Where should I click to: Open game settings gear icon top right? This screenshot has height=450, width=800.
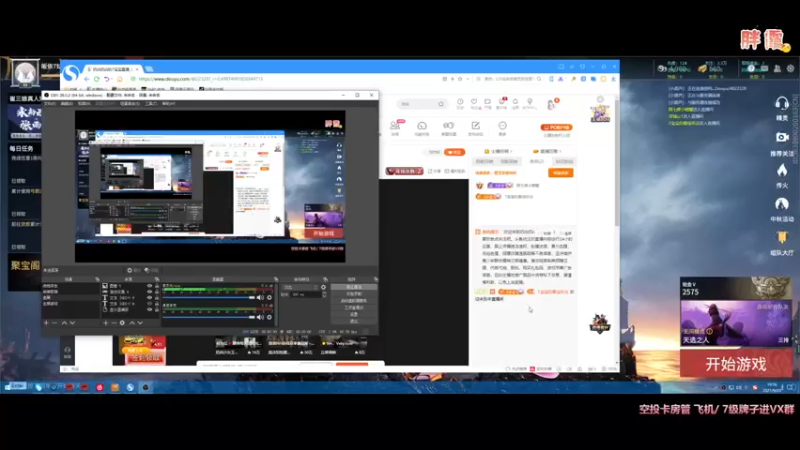tap(790, 68)
